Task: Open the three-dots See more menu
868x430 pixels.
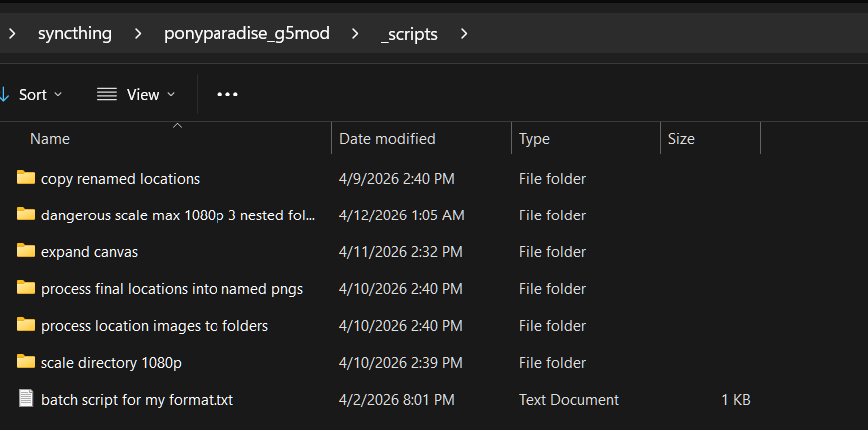Action: (x=227, y=94)
